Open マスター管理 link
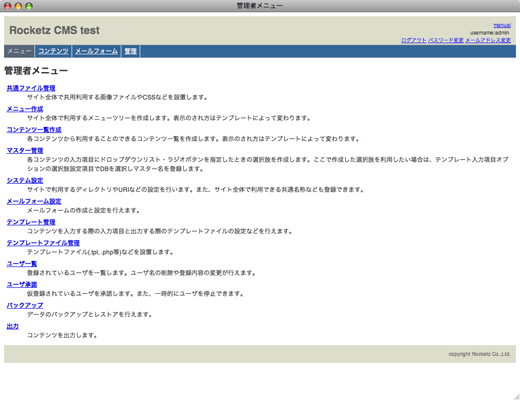Viewport: 520px width, 400px height. pyautogui.click(x=25, y=151)
